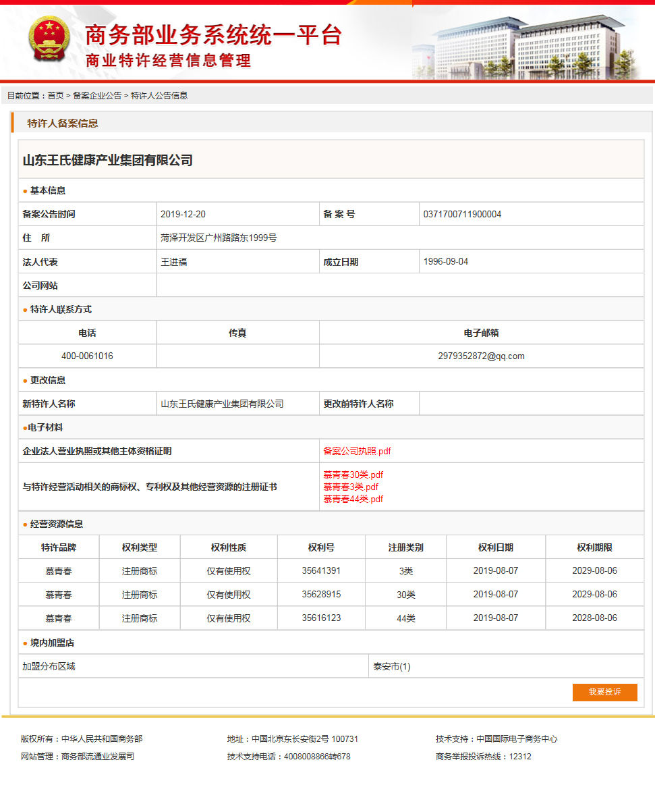Viewport: 655px width, 812px height.
Task: Click 技术支持电话 footer text
Action: pos(289,757)
